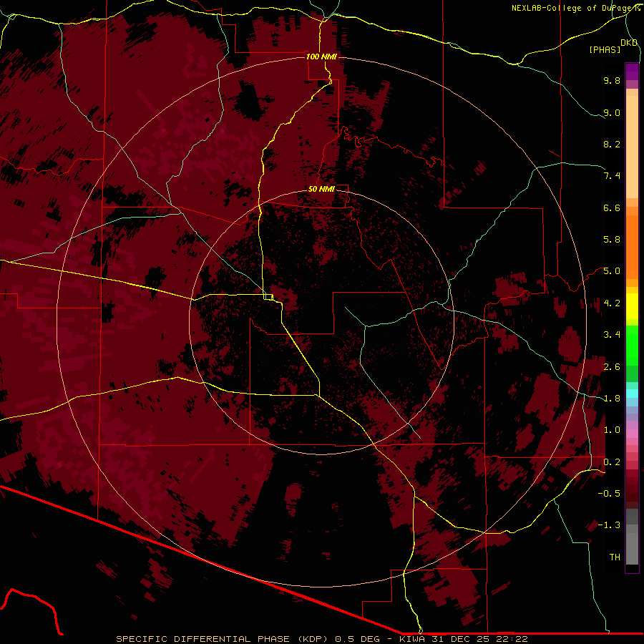Pick the yellow segment of color bar
The height and width of the screenshot is (644, 644).
632,306
